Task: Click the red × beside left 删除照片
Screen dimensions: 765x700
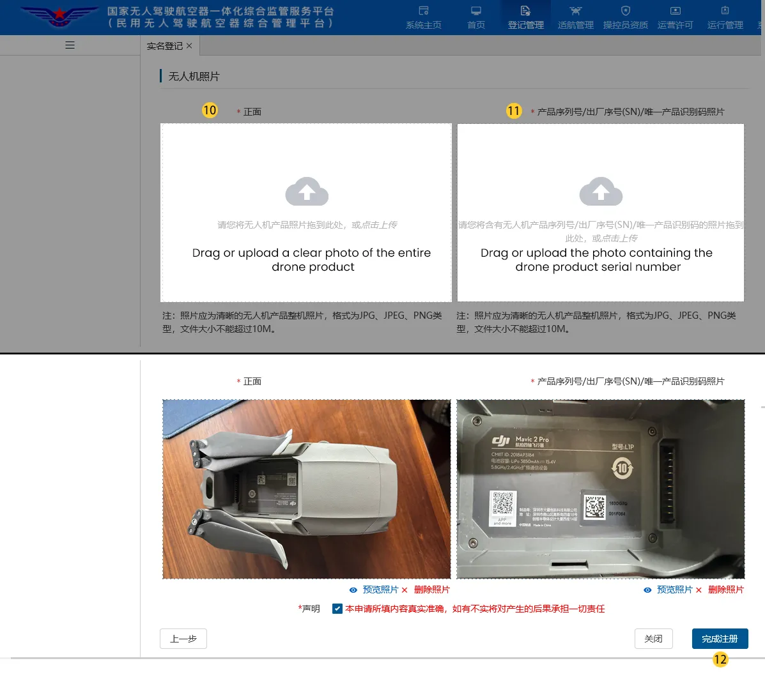Action: click(x=404, y=590)
